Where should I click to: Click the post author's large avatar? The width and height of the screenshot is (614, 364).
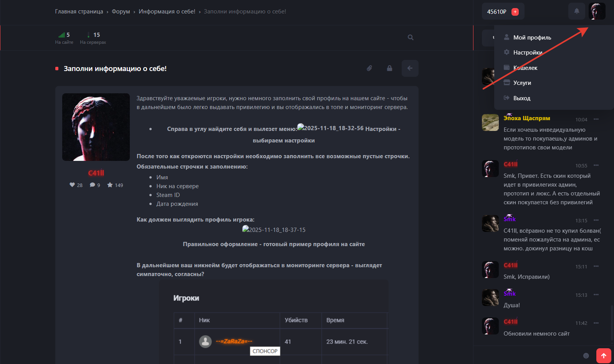coord(96,127)
